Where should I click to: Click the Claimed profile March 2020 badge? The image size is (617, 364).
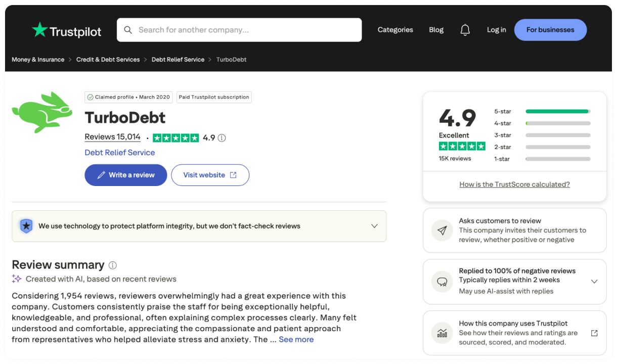pos(128,97)
